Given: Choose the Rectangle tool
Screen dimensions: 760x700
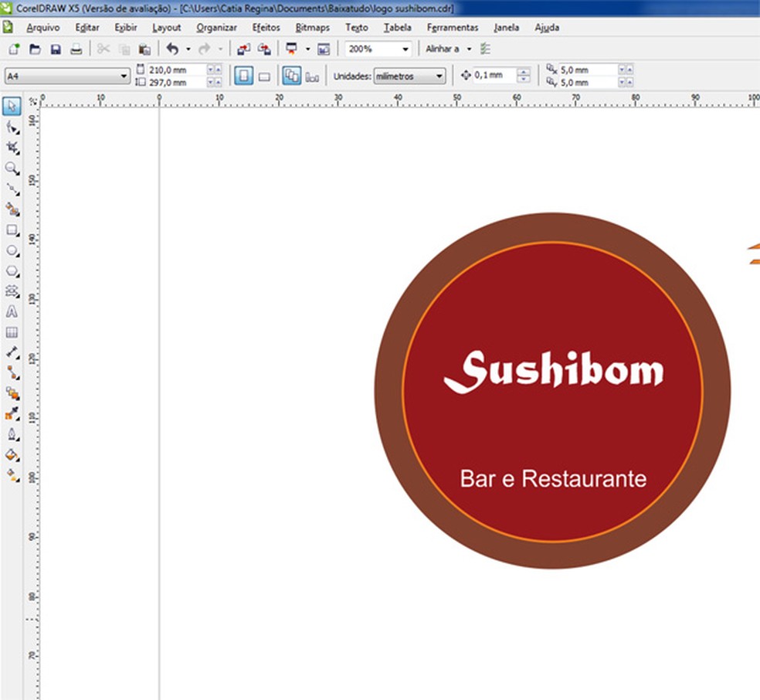Looking at the screenshot, I should (x=12, y=230).
